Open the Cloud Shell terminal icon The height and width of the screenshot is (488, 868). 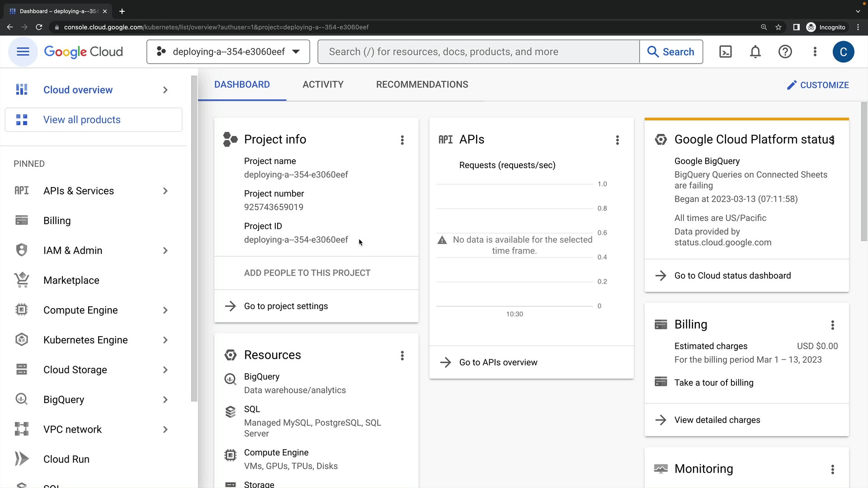725,52
